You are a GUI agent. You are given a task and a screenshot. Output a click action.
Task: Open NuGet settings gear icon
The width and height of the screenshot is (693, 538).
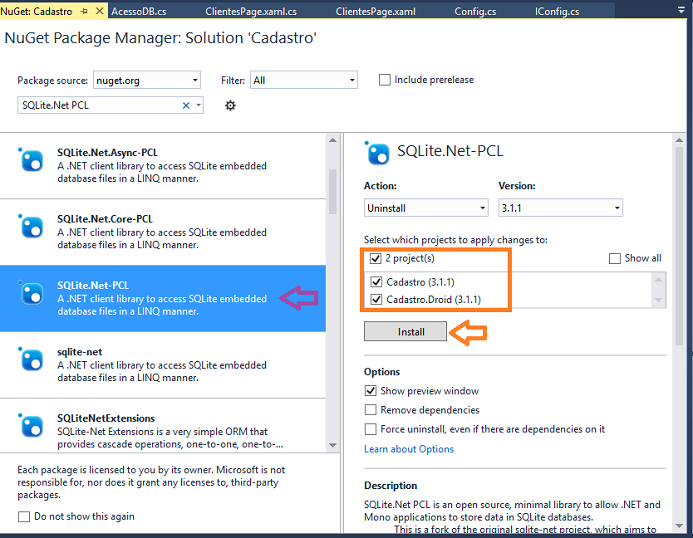click(x=230, y=105)
